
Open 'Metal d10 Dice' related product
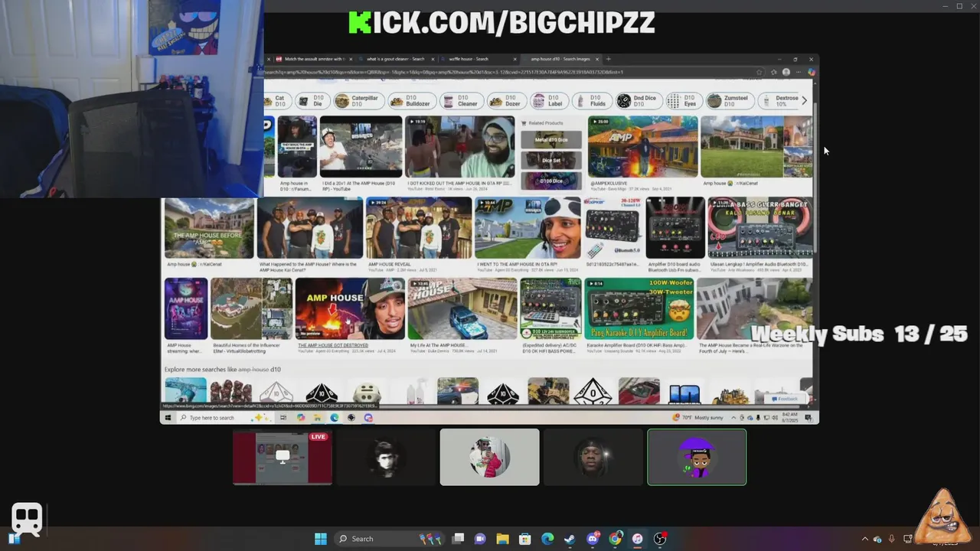(x=551, y=140)
